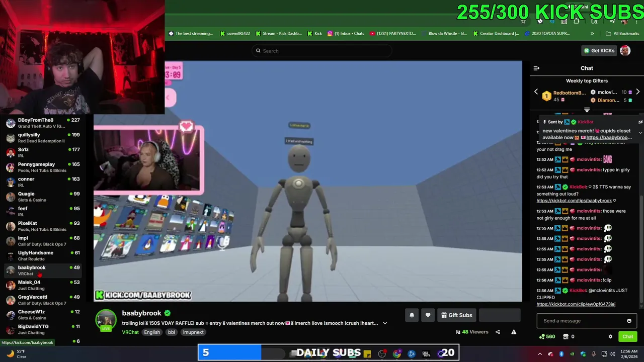Image resolution: width=644 pixels, height=362 pixels.
Task: Open 'Stream - Kick Dashb...' bookmark
Action: coord(279,34)
